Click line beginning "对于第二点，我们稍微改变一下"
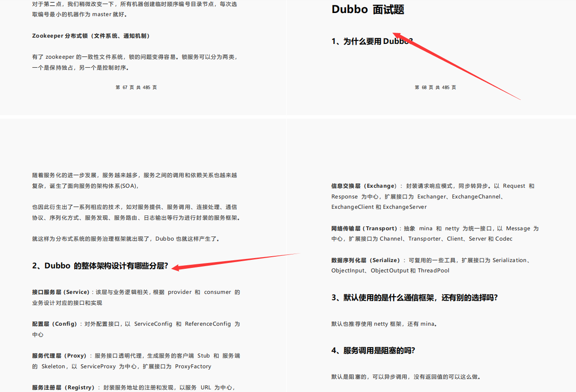This screenshot has height=392, width=576. point(135,4)
